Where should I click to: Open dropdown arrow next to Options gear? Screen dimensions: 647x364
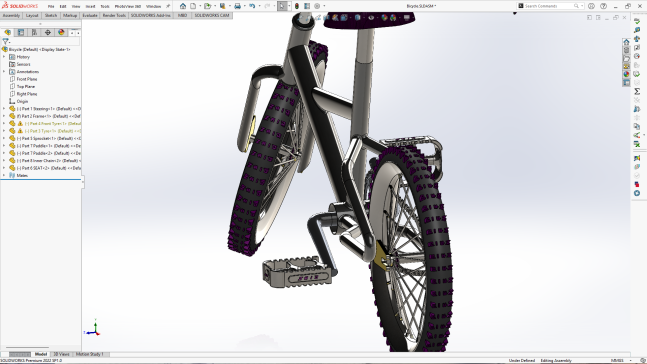coord(324,6)
